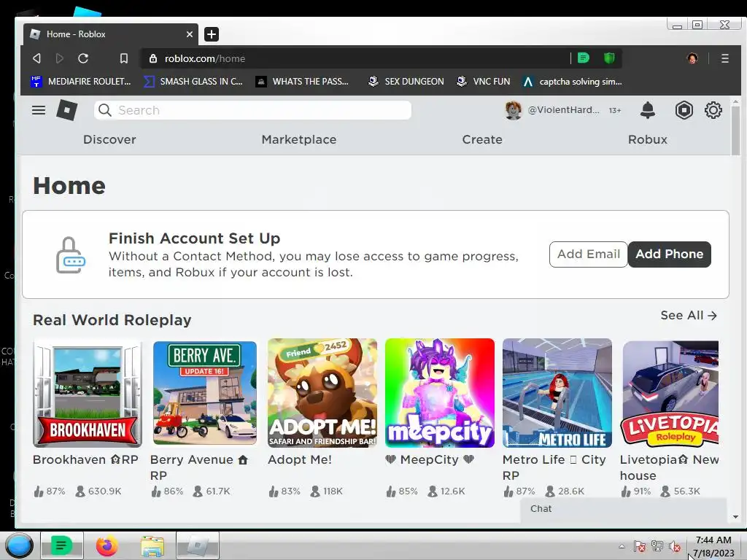
Task: Open a new tab with plus button
Action: pos(211,34)
